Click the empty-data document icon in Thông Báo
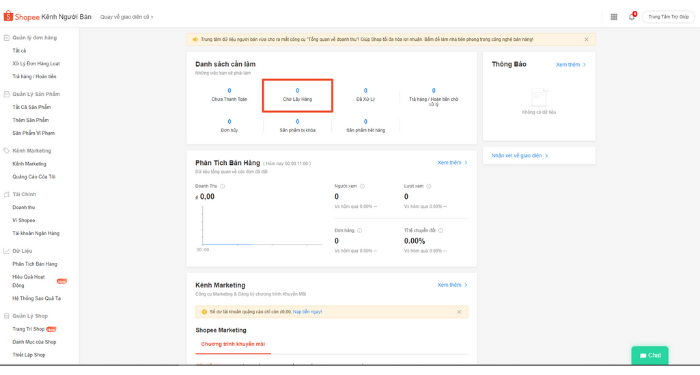Screen dimensions: 700x375 pyautogui.click(x=539, y=97)
